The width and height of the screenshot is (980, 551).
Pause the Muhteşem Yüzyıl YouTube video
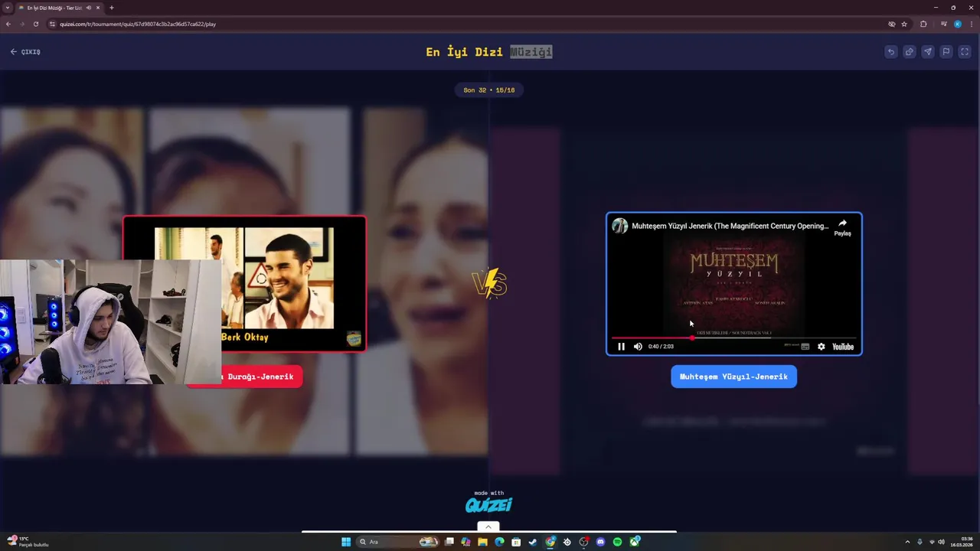tap(621, 347)
